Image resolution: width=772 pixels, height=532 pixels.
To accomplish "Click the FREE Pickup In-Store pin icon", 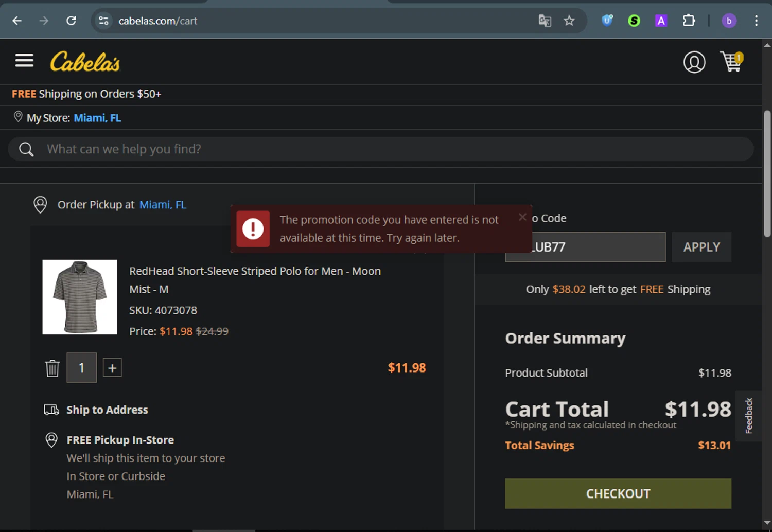I will click(x=51, y=440).
